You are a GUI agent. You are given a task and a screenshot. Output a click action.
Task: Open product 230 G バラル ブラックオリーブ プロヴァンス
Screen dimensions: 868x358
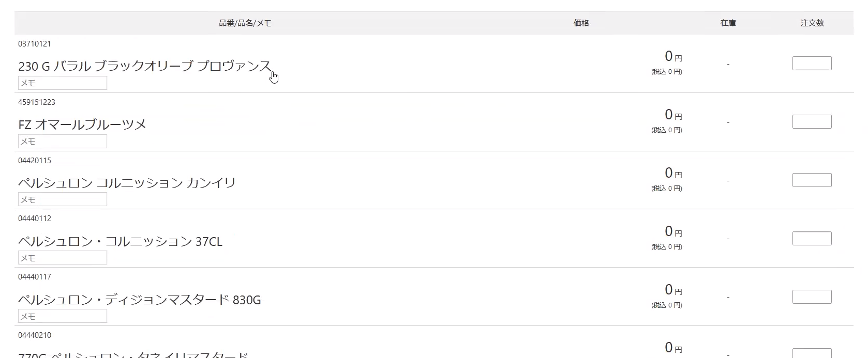pyautogui.click(x=144, y=67)
